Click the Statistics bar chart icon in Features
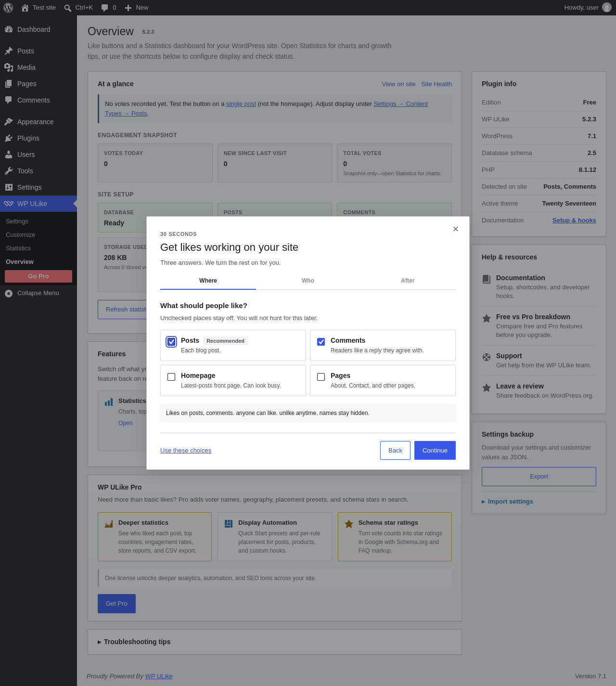 (x=109, y=402)
